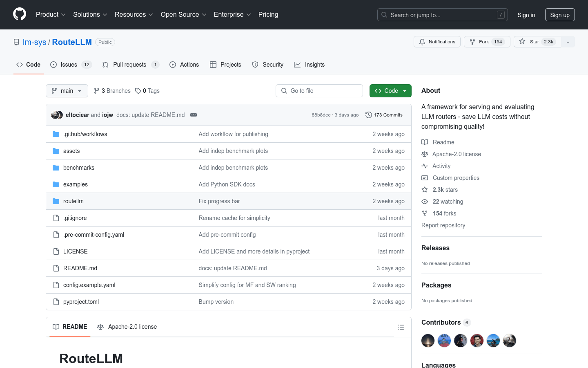This screenshot has height=368, width=588.
Task: Click the Sign up button
Action: tap(559, 15)
